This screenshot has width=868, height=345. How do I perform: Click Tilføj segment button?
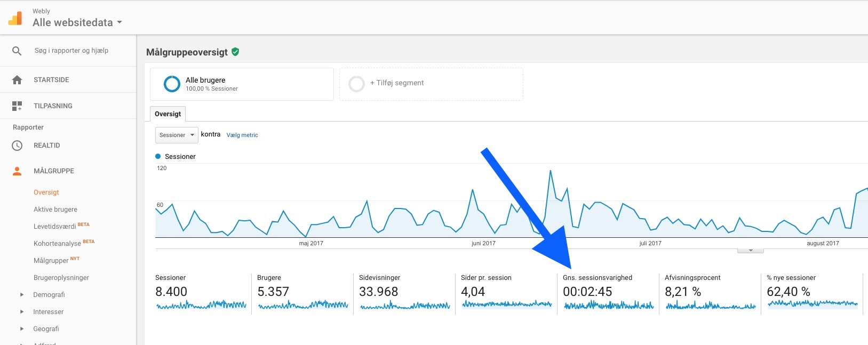click(397, 83)
